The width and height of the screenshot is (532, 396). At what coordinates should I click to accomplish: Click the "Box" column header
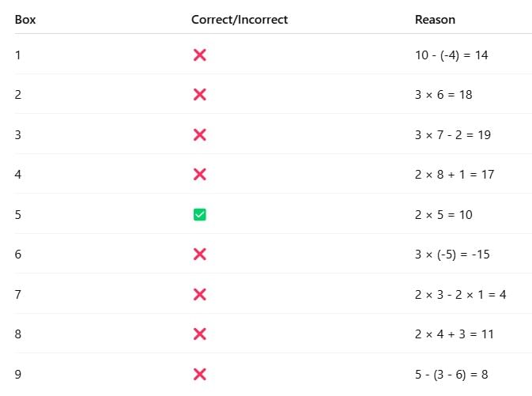click(25, 20)
